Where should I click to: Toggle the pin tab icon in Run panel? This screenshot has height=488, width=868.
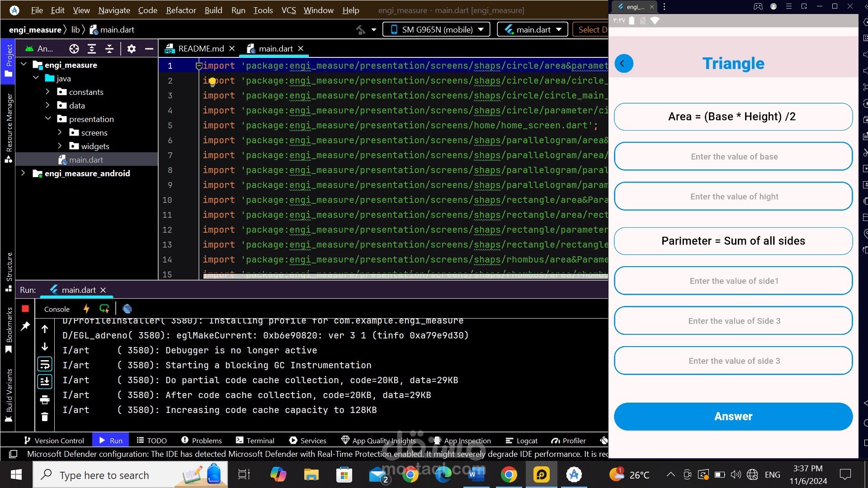click(x=25, y=326)
